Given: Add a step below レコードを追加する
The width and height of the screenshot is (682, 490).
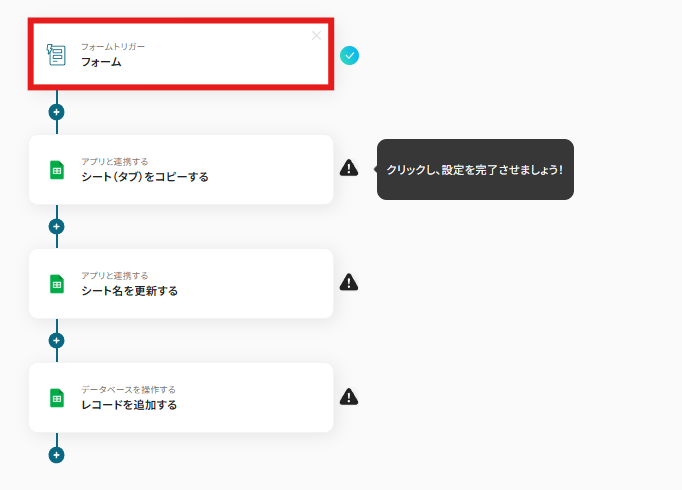Looking at the screenshot, I should pos(57,455).
